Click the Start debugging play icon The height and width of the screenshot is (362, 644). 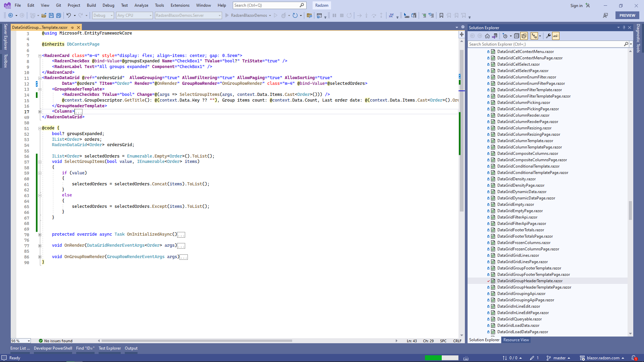point(227,15)
